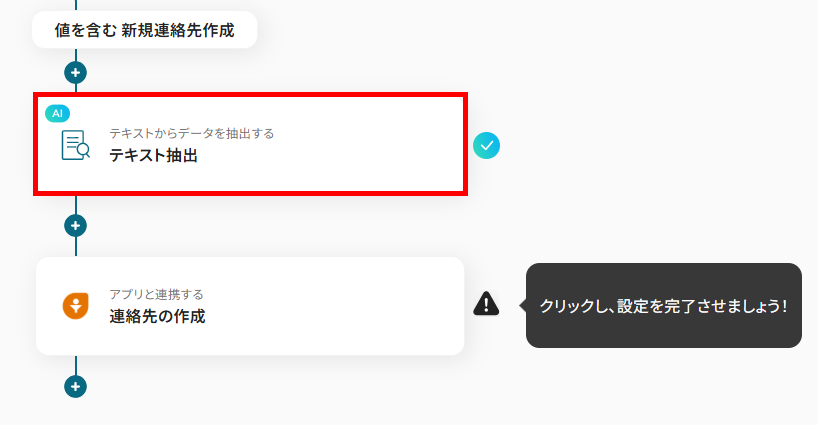Click the warning triangle next to 連絡先の作成
Image resolution: width=818 pixels, height=425 pixels.
[x=486, y=303]
